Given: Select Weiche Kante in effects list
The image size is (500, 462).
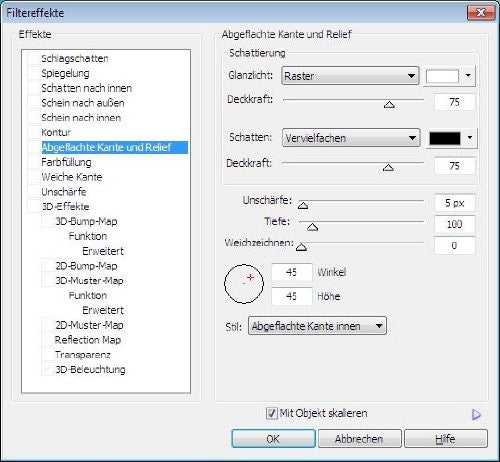Looking at the screenshot, I should tap(72, 177).
